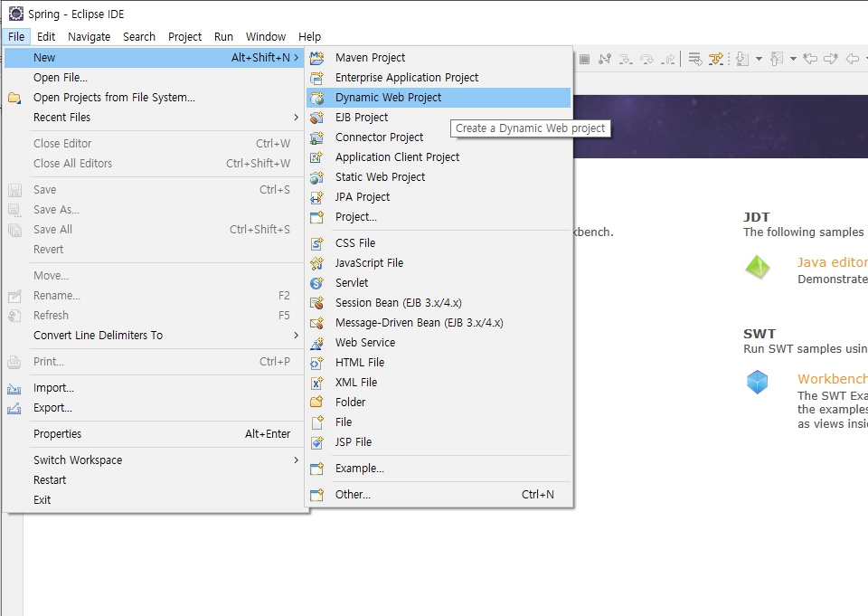Click the HTML File icon
The width and height of the screenshot is (868, 616).
coord(316,363)
